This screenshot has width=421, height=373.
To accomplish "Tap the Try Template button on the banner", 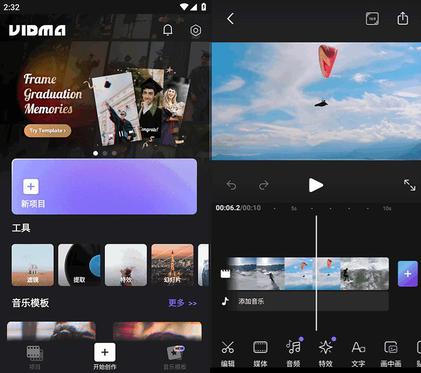I will 48,130.
